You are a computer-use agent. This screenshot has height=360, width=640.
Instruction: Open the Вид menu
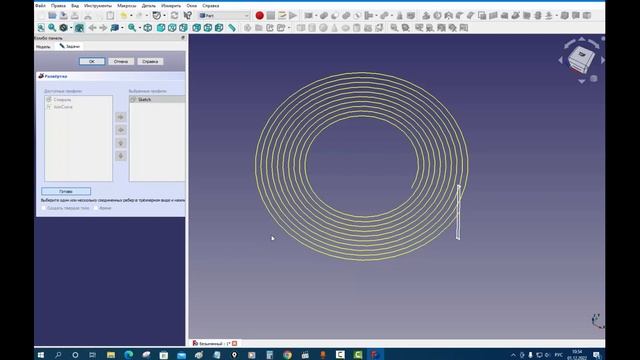click(75, 6)
